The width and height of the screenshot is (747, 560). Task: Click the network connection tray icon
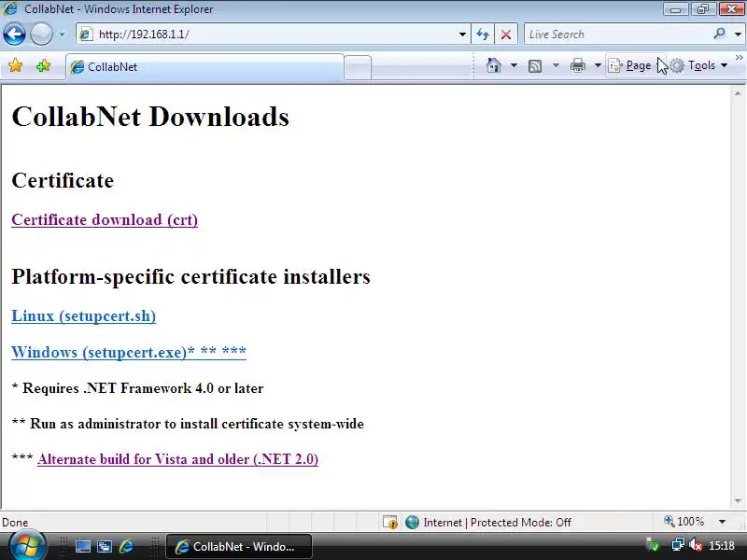point(678,544)
